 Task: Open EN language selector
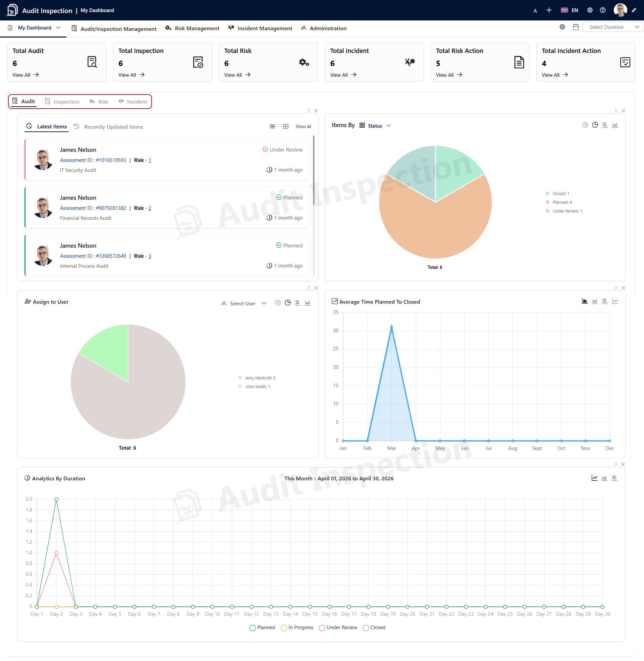(x=570, y=10)
